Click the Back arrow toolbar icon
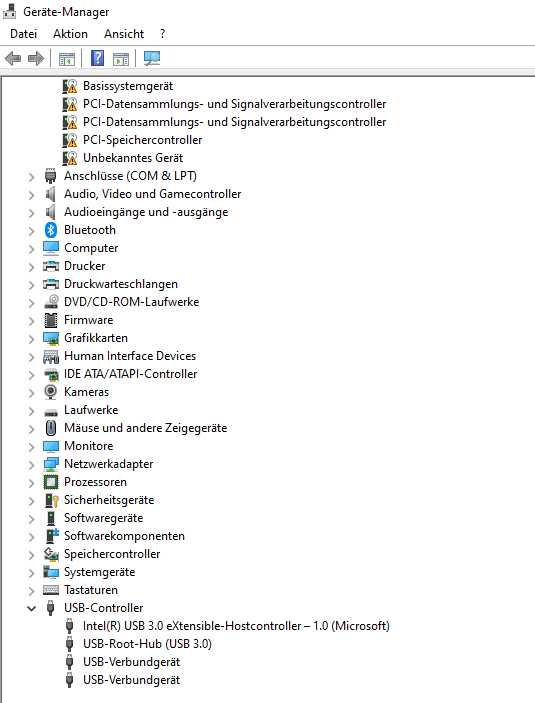 click(x=13, y=58)
